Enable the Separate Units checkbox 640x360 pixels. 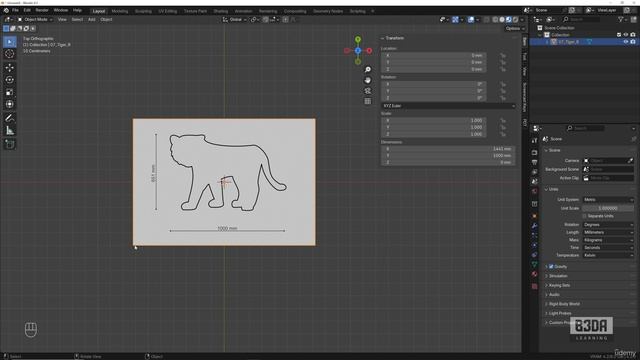pos(584,216)
